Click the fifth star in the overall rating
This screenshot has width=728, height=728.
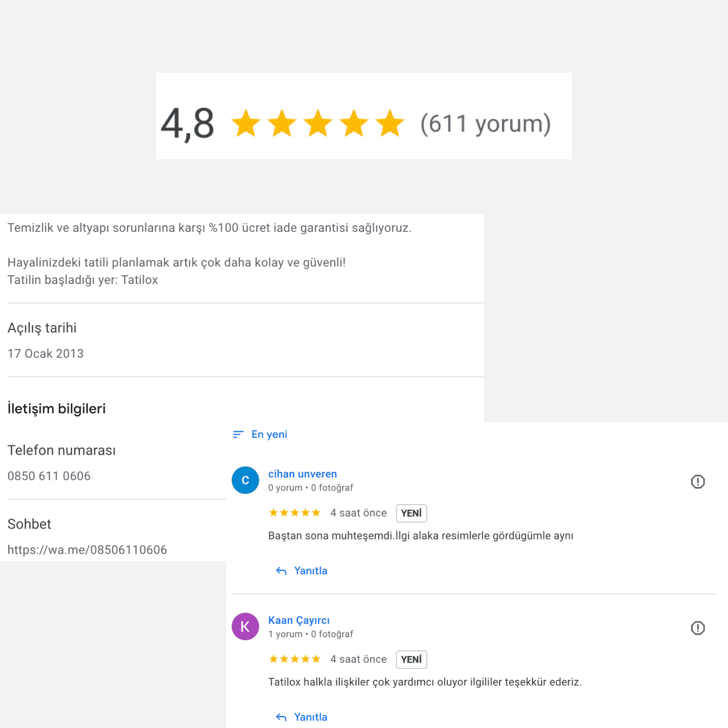click(391, 123)
